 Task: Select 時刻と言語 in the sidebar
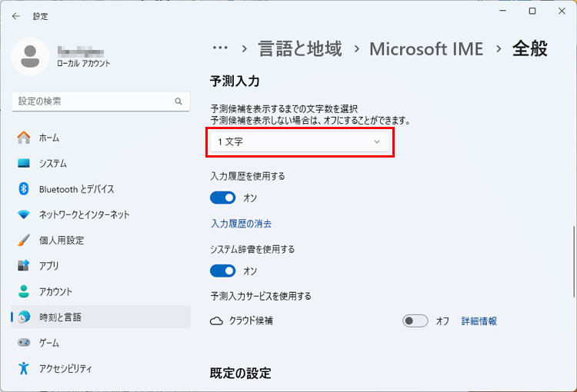(60, 317)
